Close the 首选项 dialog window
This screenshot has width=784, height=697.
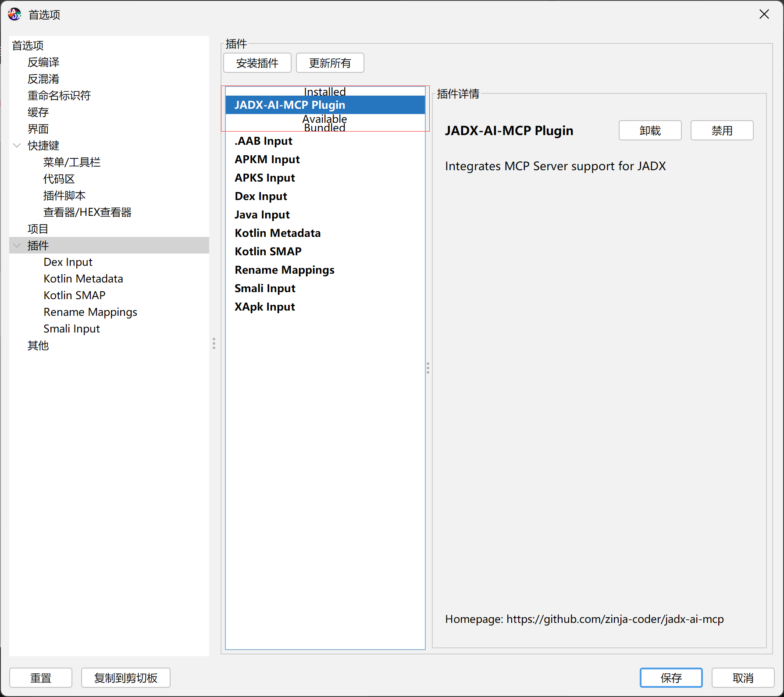[764, 14]
